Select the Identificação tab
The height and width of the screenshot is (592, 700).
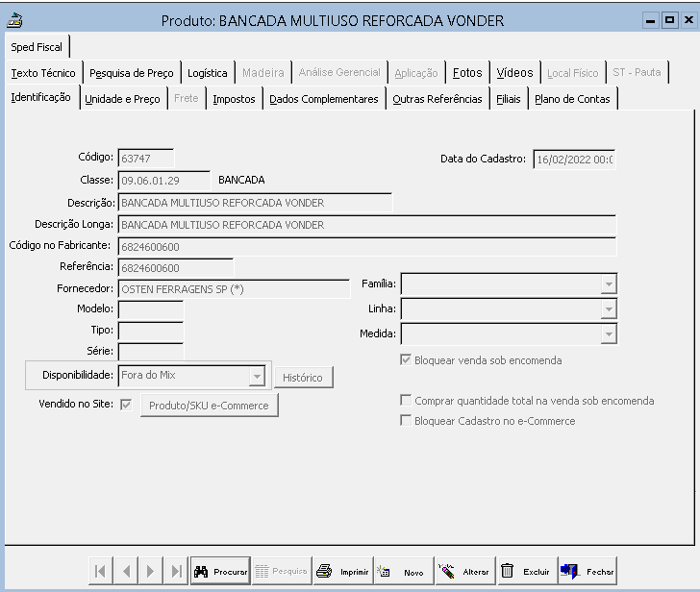(41, 97)
